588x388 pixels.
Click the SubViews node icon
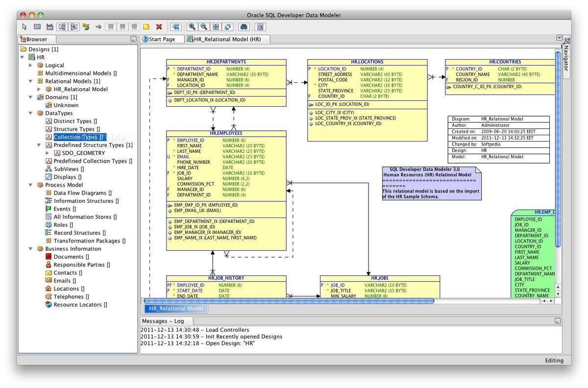[x=49, y=169]
